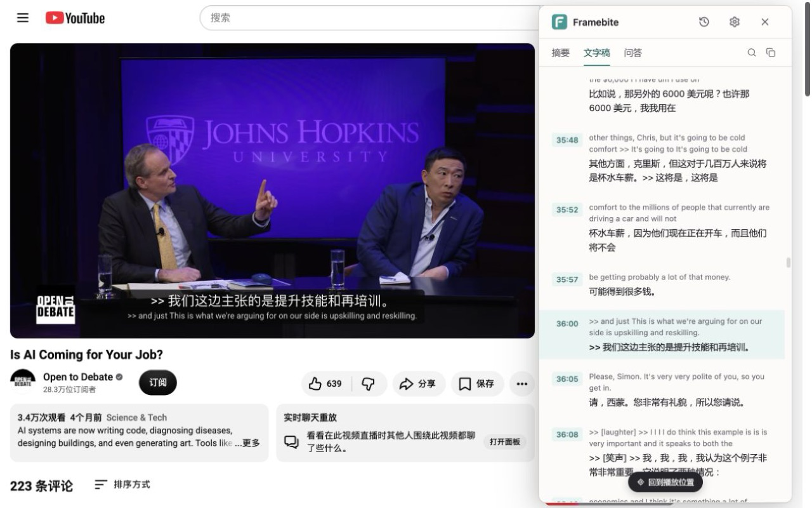The image size is (812, 508).
Task: Click the 223 条评论 comments heading
Action: [x=41, y=486]
